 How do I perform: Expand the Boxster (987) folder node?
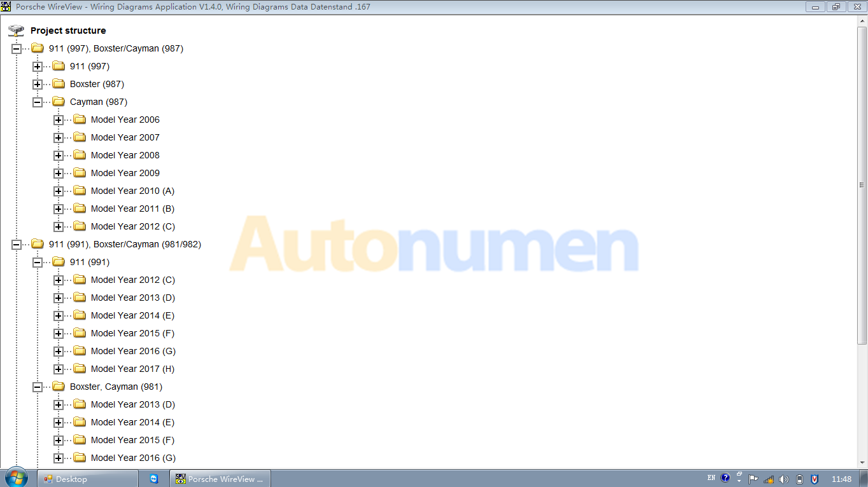point(38,84)
